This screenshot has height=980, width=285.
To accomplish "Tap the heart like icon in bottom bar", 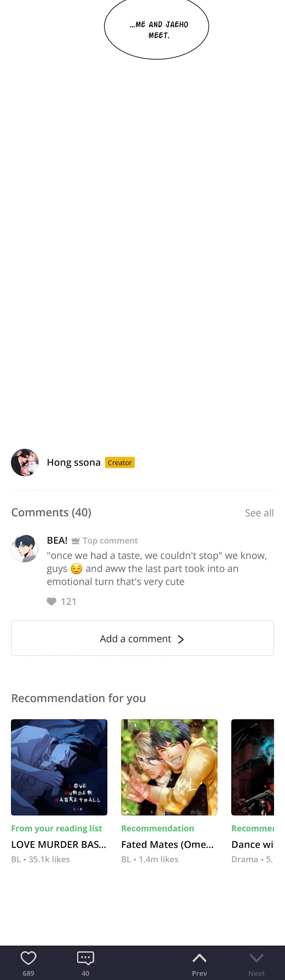I will click(28, 958).
